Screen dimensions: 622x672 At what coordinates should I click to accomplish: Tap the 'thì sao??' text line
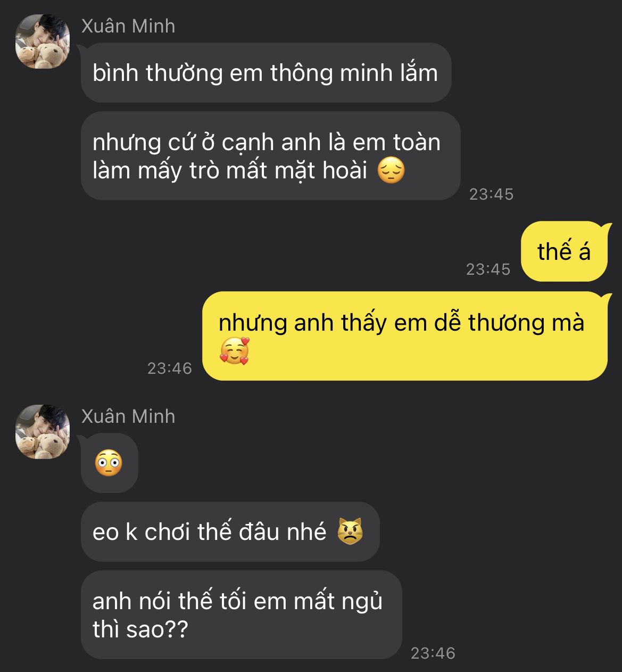point(140,629)
